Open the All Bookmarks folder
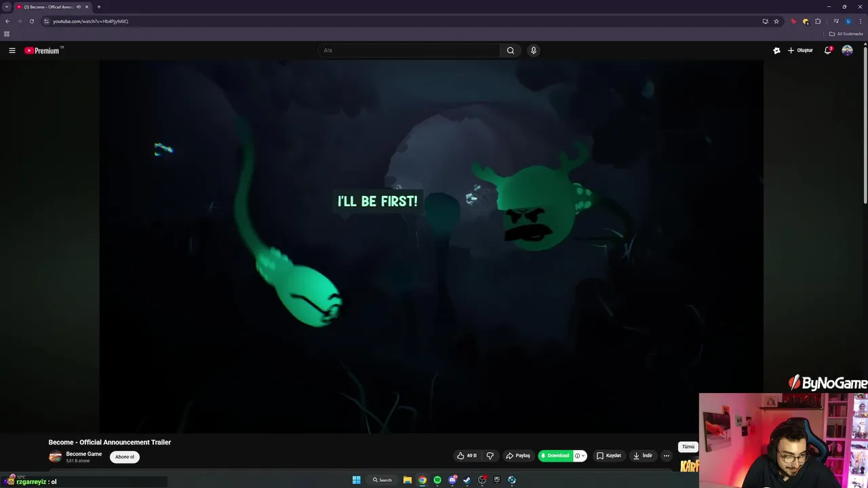This screenshot has width=868, height=488. 846,34
